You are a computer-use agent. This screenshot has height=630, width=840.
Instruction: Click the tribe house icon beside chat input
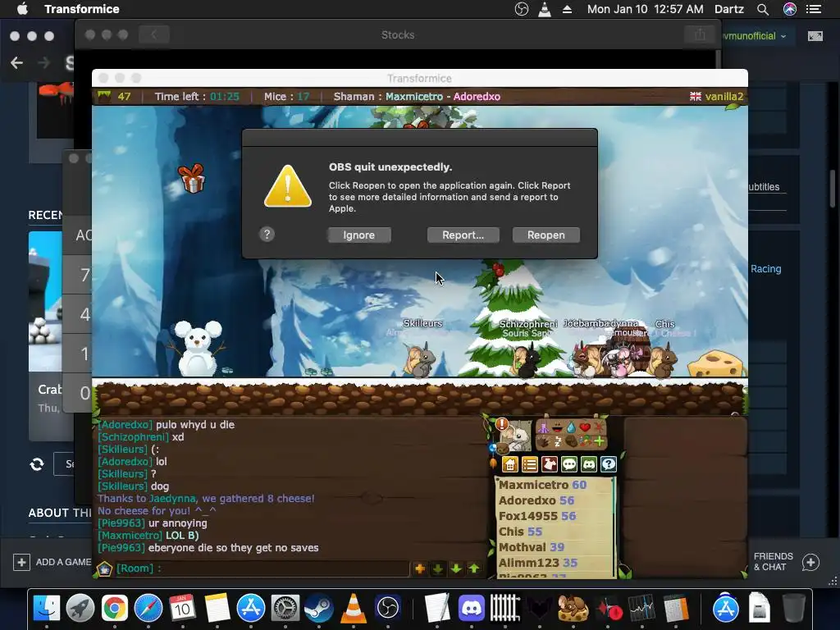click(104, 568)
